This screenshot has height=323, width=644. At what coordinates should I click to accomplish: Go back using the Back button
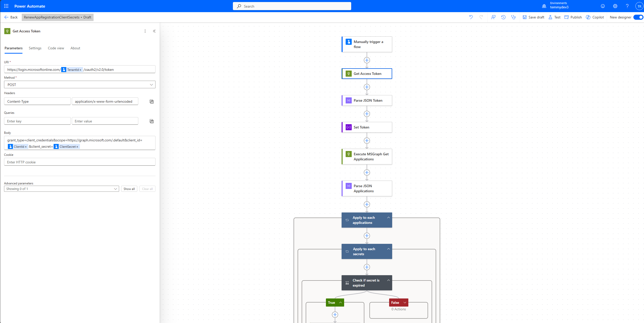pos(11,17)
